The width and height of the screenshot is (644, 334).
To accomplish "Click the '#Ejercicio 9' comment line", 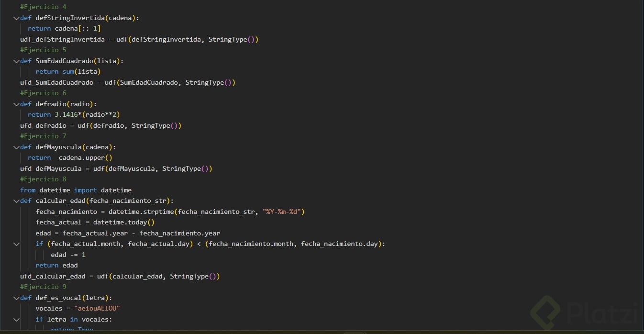I will coord(43,287).
